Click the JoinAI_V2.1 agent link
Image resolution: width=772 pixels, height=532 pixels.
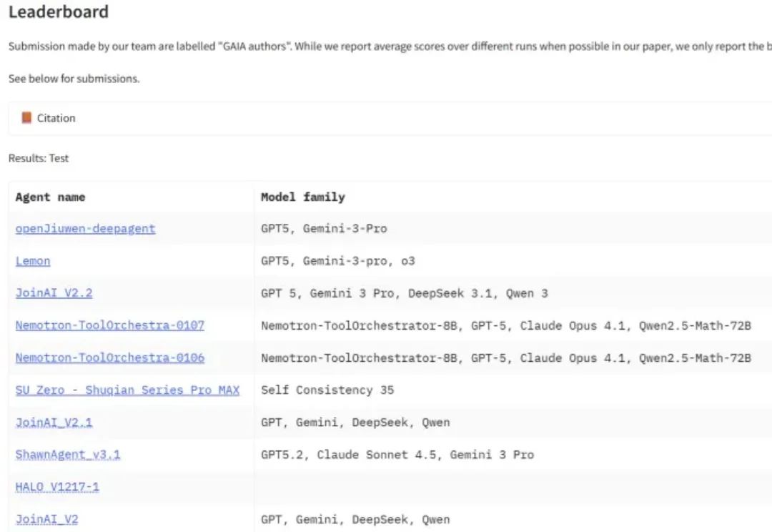tap(54, 423)
